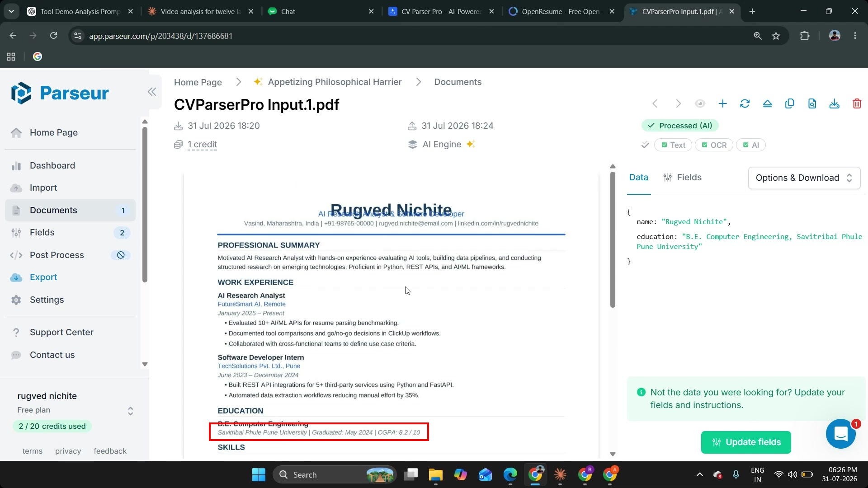This screenshot has width=868, height=488.
Task: Go to the previous document arrow
Action: 655,104
